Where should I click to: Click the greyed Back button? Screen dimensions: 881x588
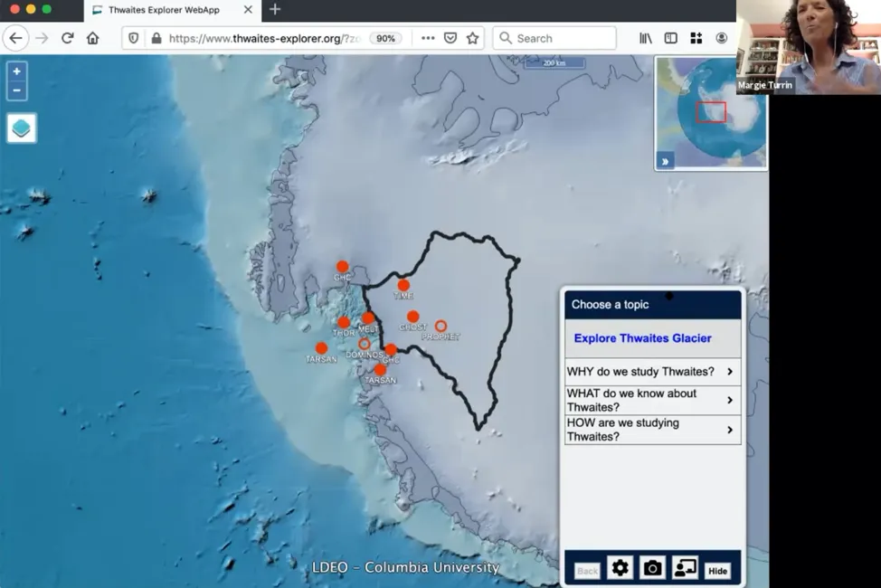click(x=587, y=571)
